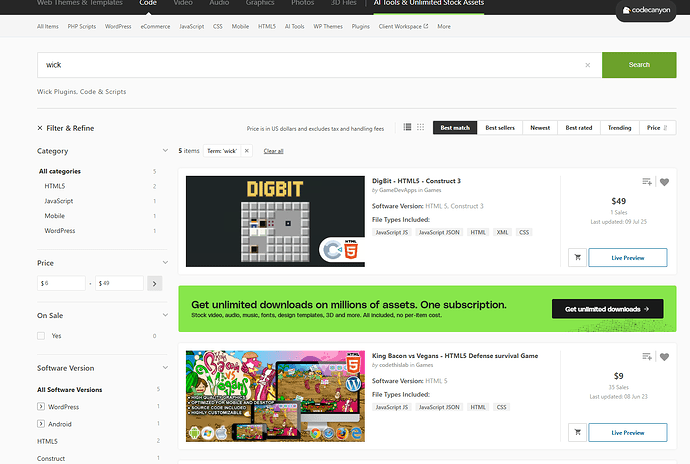Open the Code top menu

tap(148, 3)
